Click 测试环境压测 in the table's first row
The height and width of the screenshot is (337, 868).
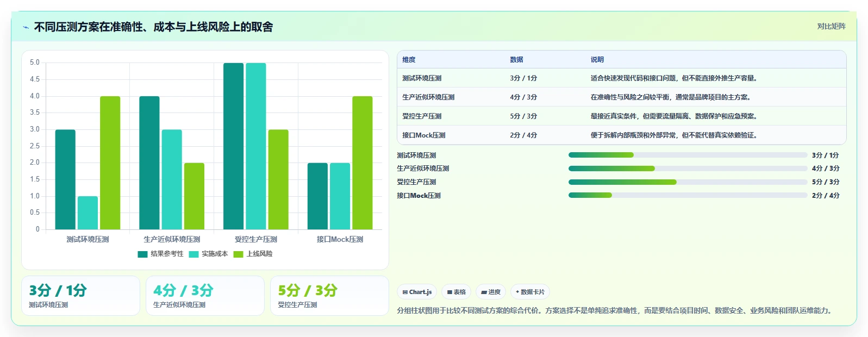pos(422,78)
